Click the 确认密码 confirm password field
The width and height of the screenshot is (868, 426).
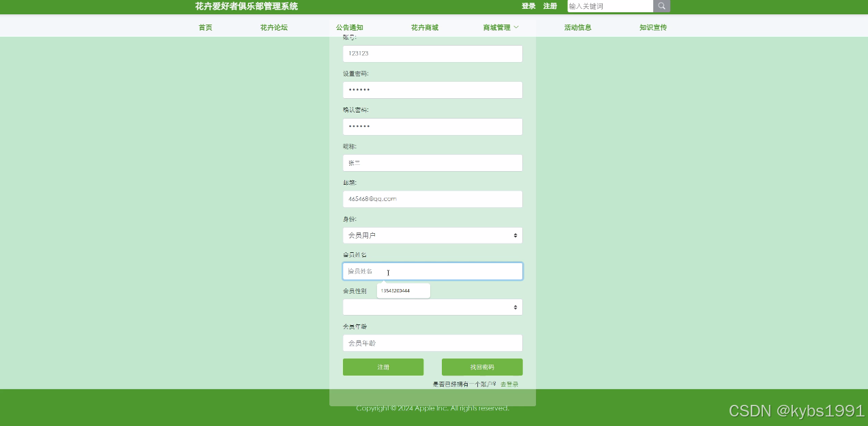tap(432, 127)
